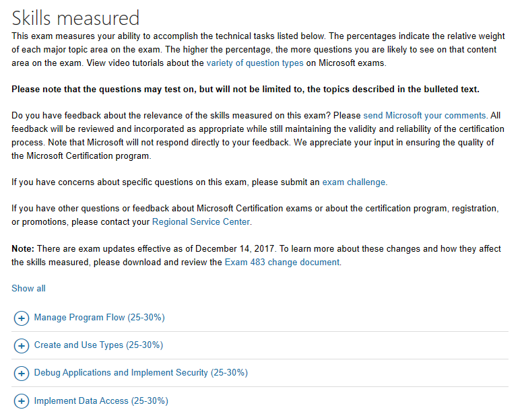Screen dimensions: 526x420
Task: Click the 'If you have concerns about' sentence
Action: click(x=199, y=182)
